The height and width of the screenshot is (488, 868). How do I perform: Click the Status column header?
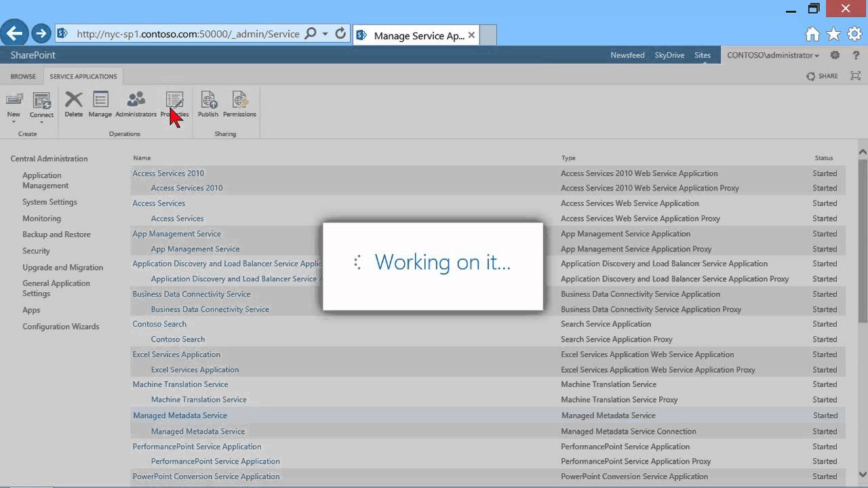[824, 158]
